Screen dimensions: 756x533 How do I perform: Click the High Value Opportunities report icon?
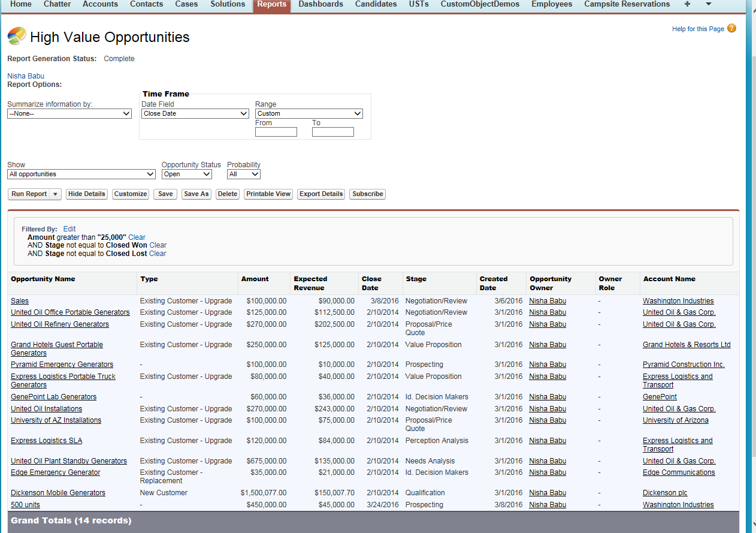coord(17,37)
